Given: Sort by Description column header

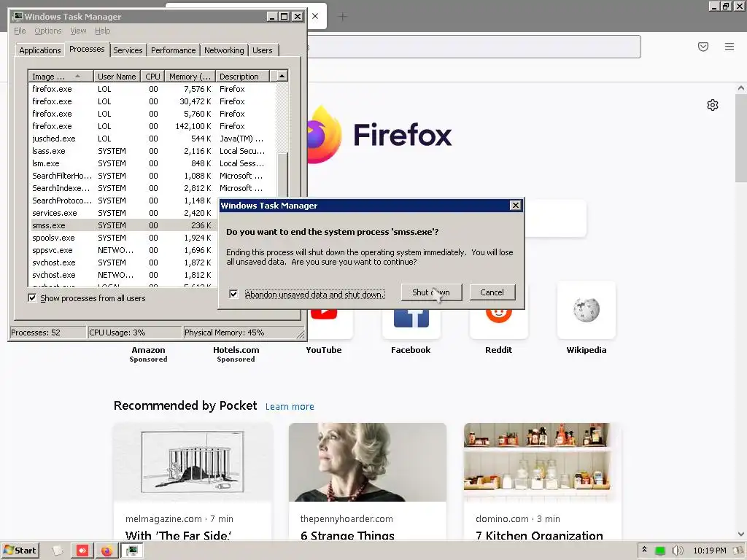Looking at the screenshot, I should (x=242, y=76).
